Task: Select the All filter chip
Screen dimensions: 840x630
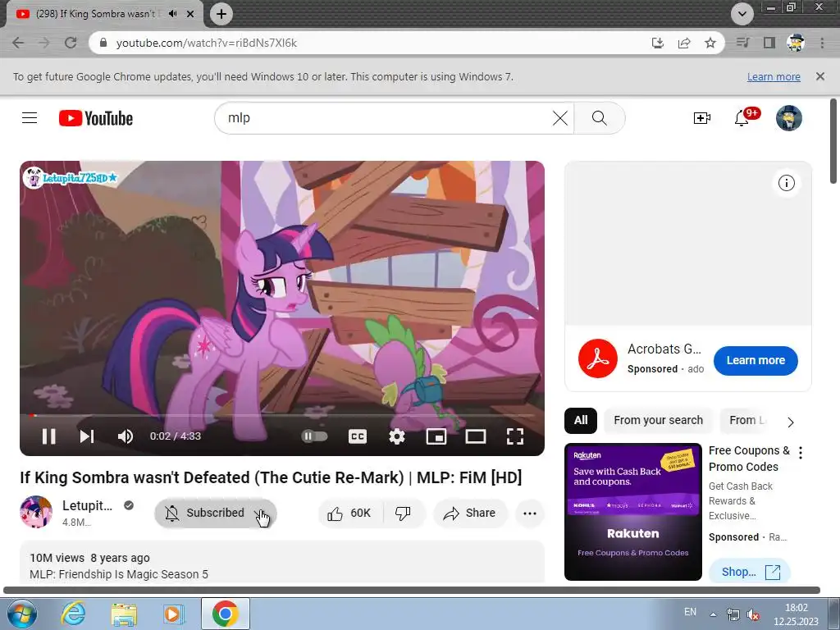Action: click(x=581, y=421)
